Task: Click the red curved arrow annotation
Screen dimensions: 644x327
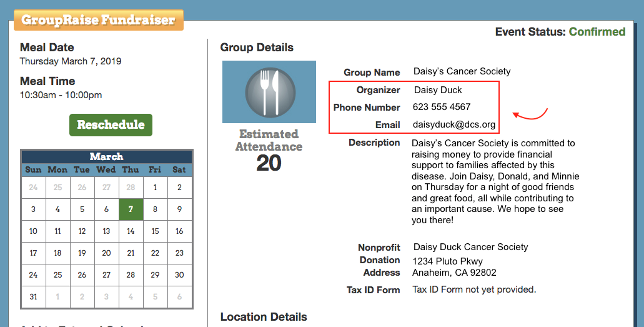Action: [x=530, y=114]
